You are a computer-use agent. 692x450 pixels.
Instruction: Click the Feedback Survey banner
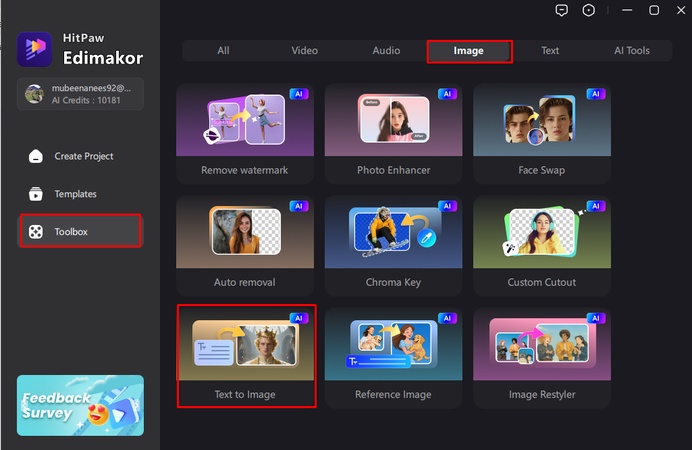tap(81, 405)
